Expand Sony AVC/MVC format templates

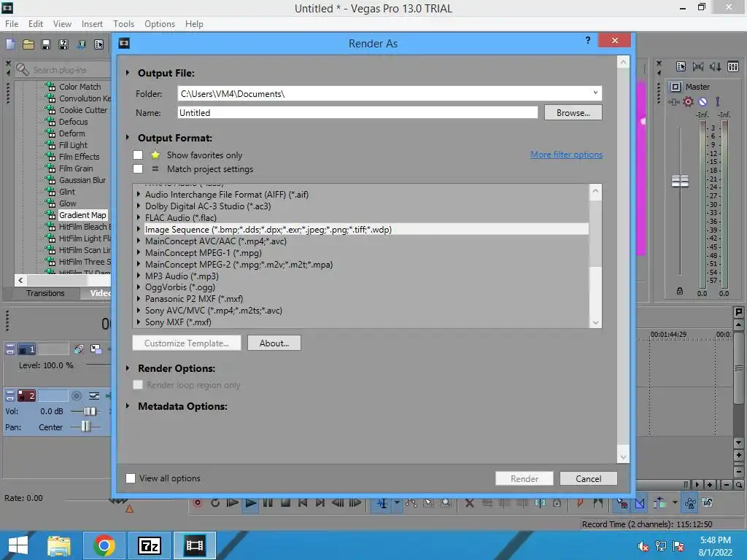tap(139, 311)
